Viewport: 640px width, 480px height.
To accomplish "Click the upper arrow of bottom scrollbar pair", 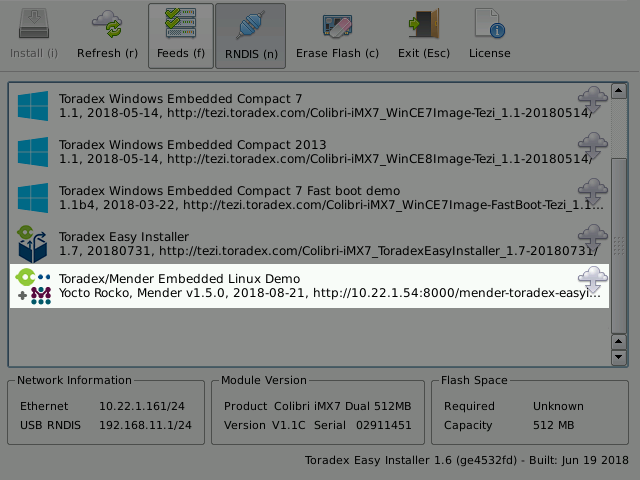I will pyautogui.click(x=619, y=342).
